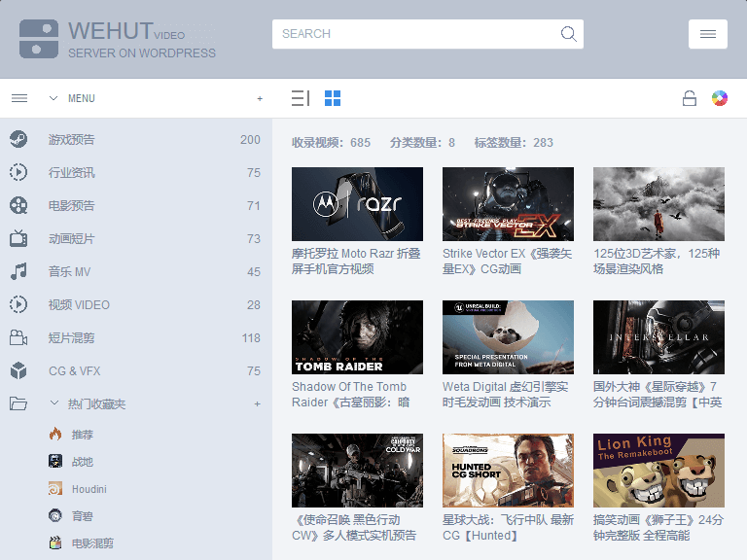The width and height of the screenshot is (747, 560).
Task: Open the Weta Digital meerkat thumbnail
Action: click(508, 337)
